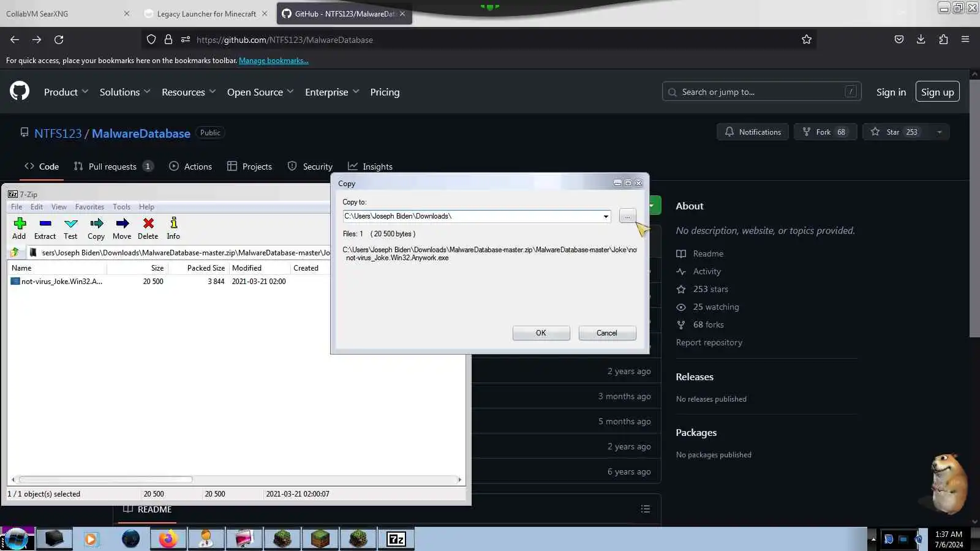Open the Security repository tab
This screenshot has height=551, width=980.
pyautogui.click(x=310, y=167)
